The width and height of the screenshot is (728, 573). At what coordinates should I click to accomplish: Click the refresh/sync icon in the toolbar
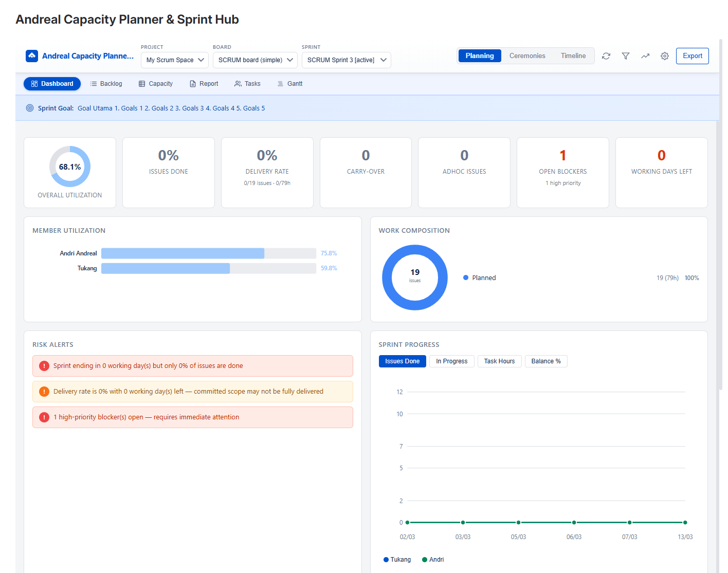pyautogui.click(x=606, y=56)
